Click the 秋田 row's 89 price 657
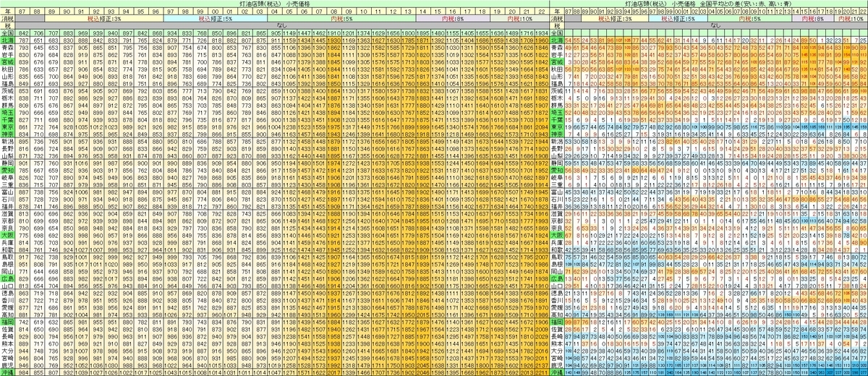Screen dimensions: 868x376 point(52,69)
